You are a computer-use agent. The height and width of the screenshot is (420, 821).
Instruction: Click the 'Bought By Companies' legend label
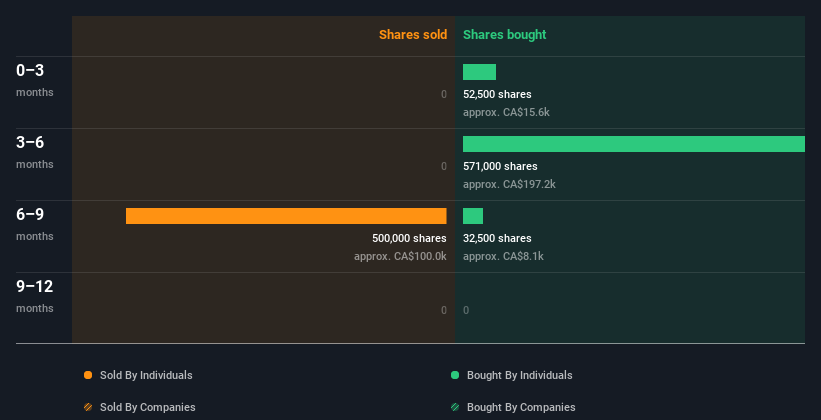[x=521, y=407]
